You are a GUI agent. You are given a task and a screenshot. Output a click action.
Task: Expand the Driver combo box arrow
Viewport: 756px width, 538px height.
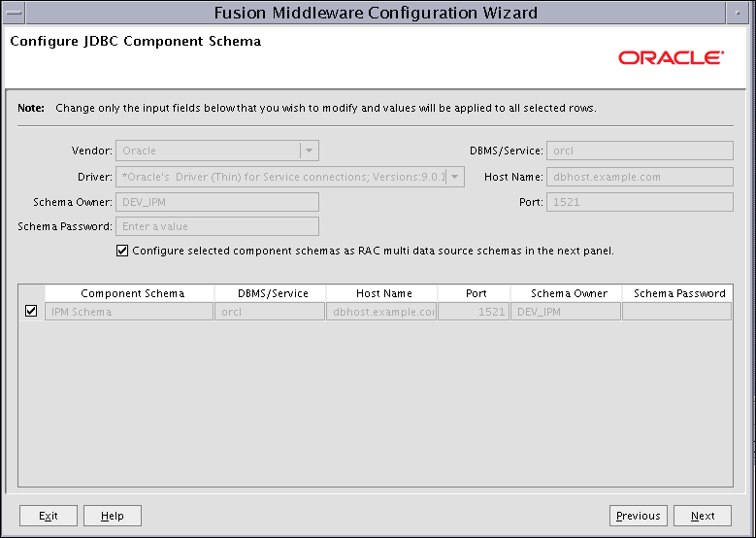[454, 177]
